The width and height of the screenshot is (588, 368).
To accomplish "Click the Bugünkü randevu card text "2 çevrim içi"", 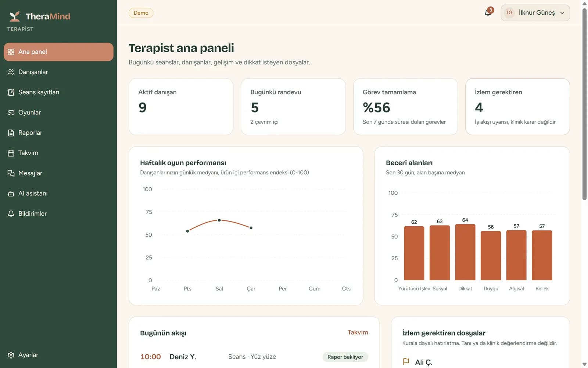I will 264,122.
